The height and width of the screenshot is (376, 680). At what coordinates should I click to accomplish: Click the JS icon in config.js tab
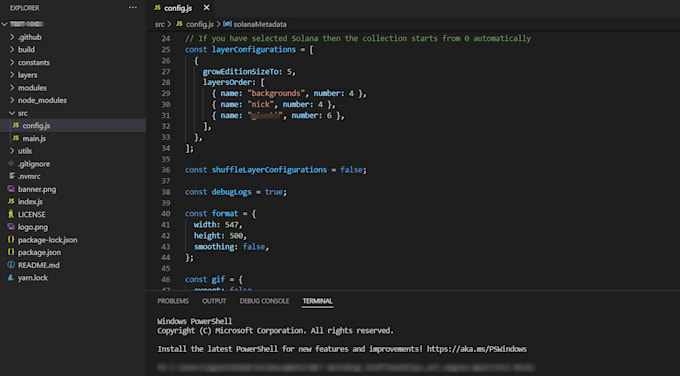click(157, 7)
